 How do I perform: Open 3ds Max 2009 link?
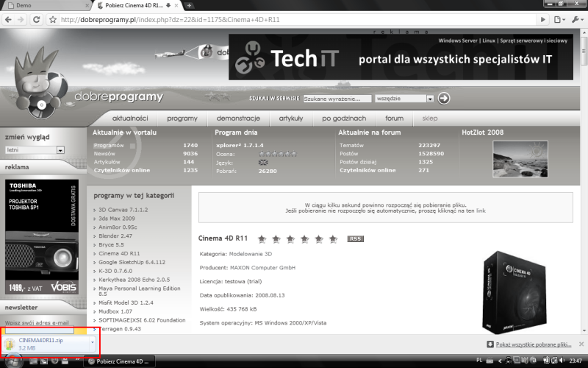[117, 219]
